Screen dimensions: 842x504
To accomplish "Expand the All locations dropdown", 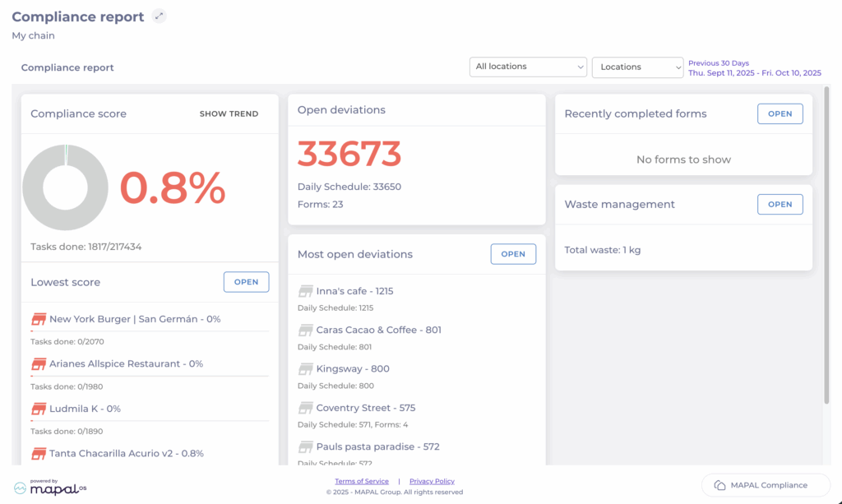I will pos(528,67).
